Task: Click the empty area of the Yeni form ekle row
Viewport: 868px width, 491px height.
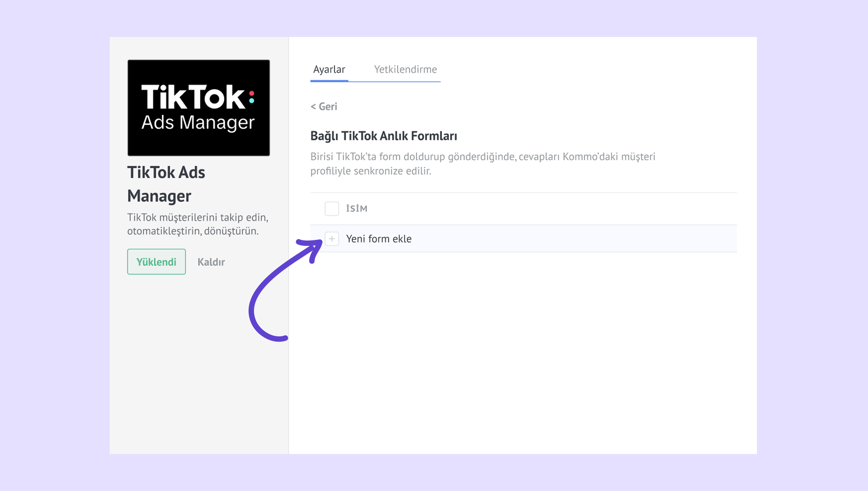Action: pos(574,239)
